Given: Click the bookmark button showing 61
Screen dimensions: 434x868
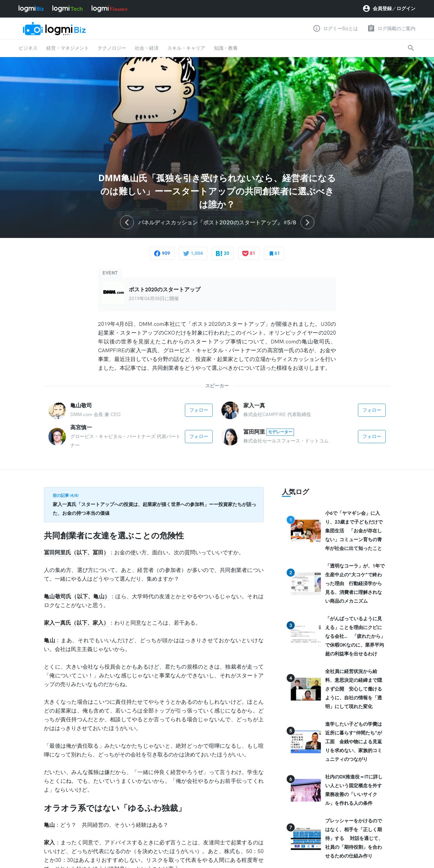Looking at the screenshot, I should tap(274, 253).
